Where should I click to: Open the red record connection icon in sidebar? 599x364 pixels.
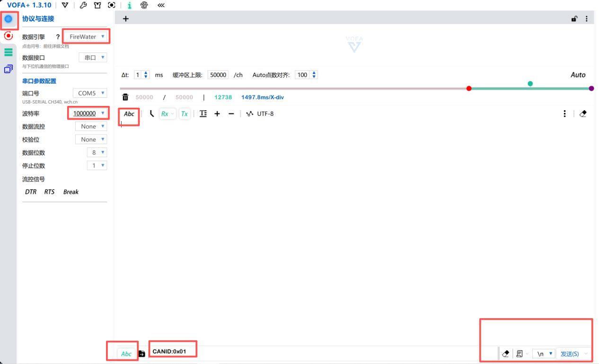tap(8, 35)
